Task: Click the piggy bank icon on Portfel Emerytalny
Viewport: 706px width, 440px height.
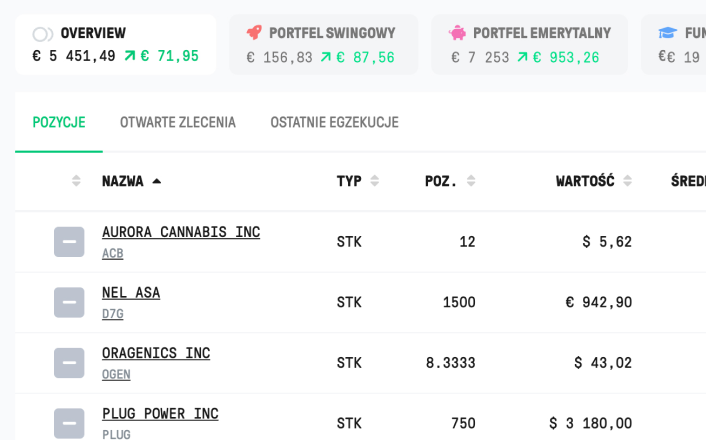Action: pyautogui.click(x=458, y=33)
